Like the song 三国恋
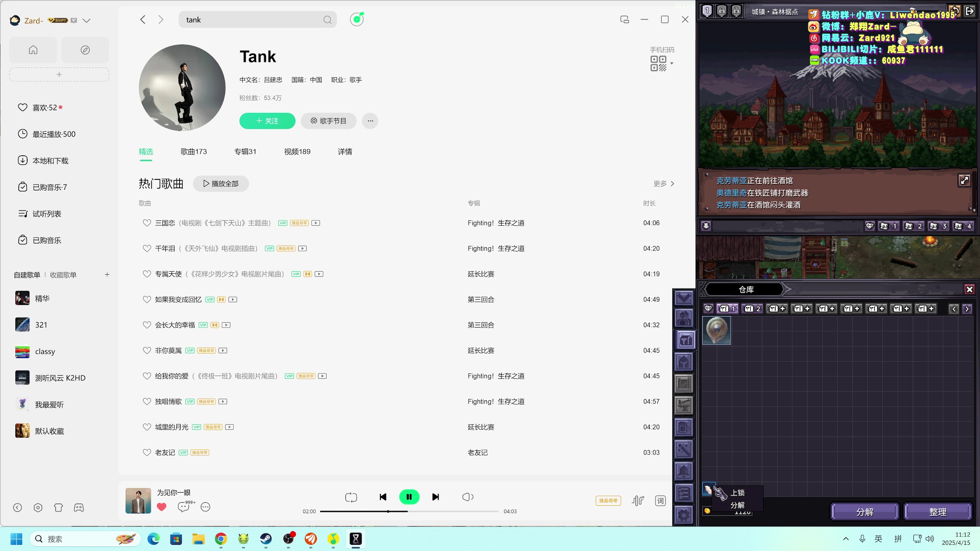980x551 pixels. 147,223
